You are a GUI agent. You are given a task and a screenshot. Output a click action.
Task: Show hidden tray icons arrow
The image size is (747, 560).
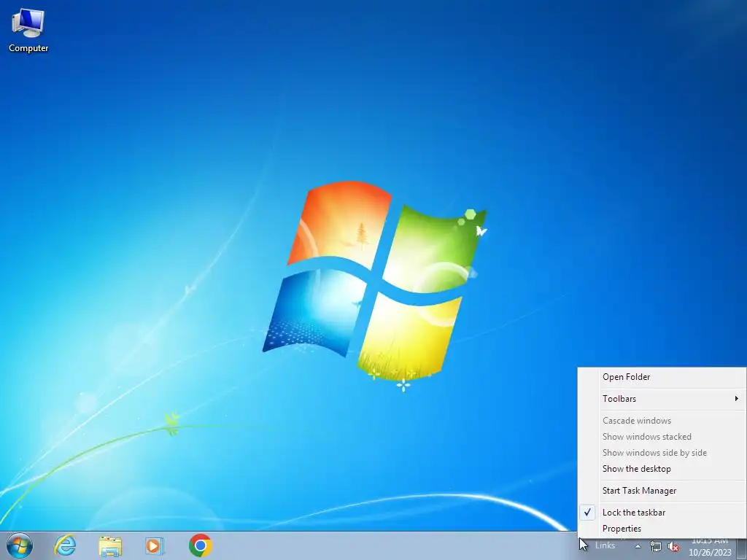[638, 546]
